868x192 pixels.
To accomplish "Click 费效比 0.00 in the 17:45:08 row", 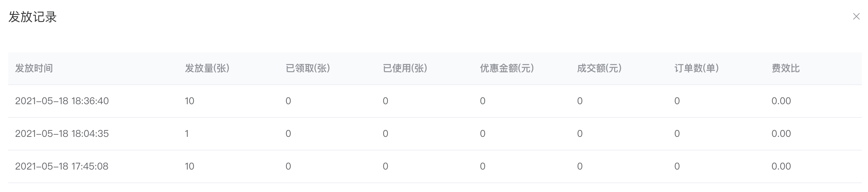I will pos(781,166).
